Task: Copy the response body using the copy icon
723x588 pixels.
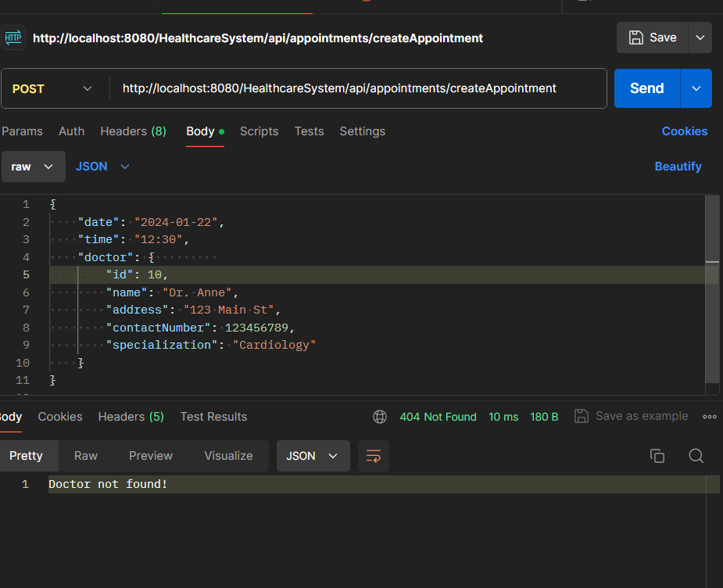Action: click(x=657, y=456)
